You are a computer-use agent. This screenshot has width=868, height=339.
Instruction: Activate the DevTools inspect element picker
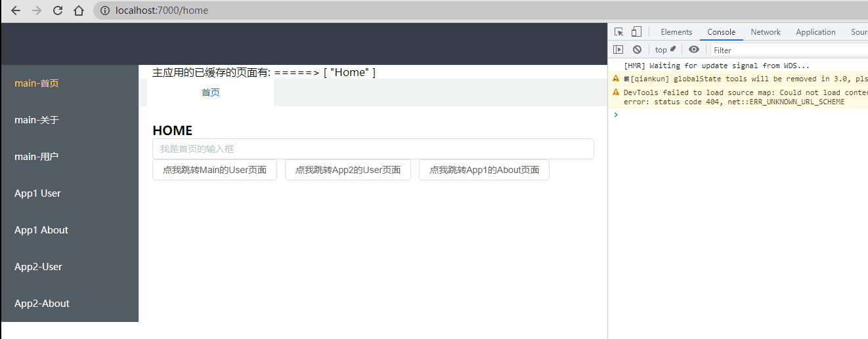point(618,31)
